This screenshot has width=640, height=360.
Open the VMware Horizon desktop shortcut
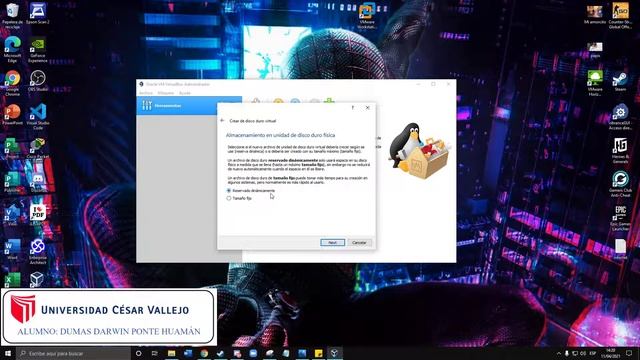(x=595, y=83)
